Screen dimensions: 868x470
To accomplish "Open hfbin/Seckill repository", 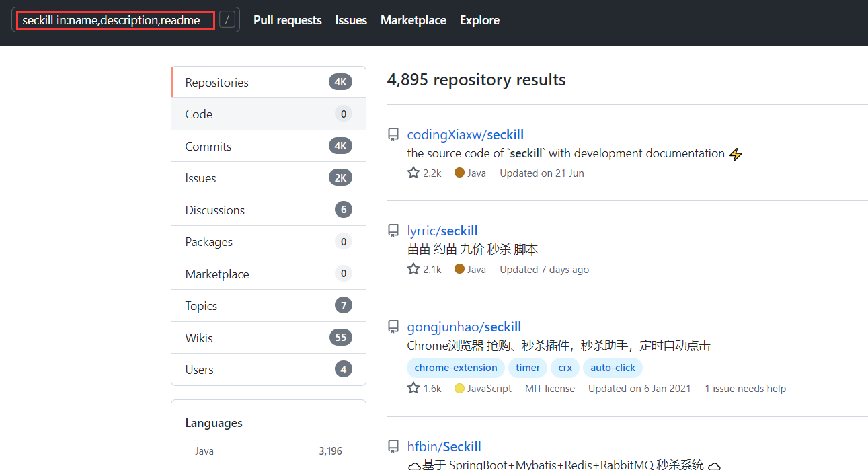I will click(444, 446).
